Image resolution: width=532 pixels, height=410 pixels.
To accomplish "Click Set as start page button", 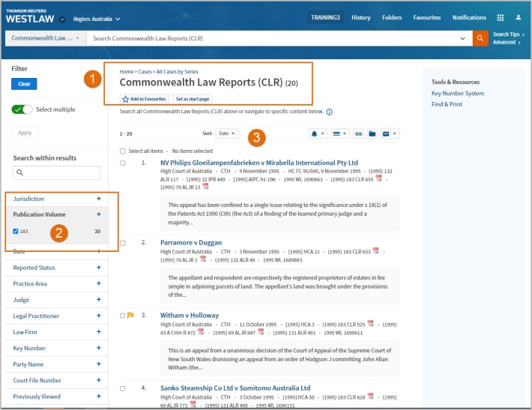I will [193, 99].
